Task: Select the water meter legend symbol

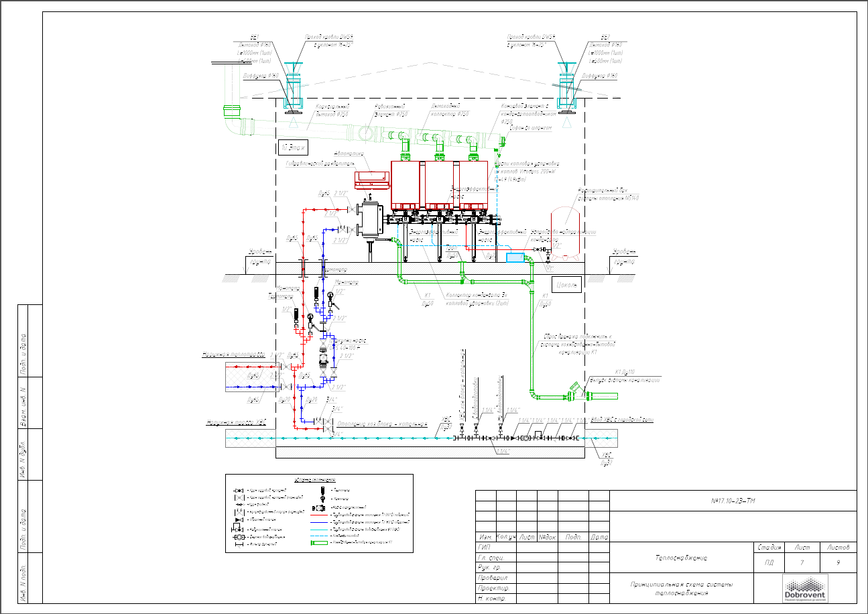Action: [239, 537]
